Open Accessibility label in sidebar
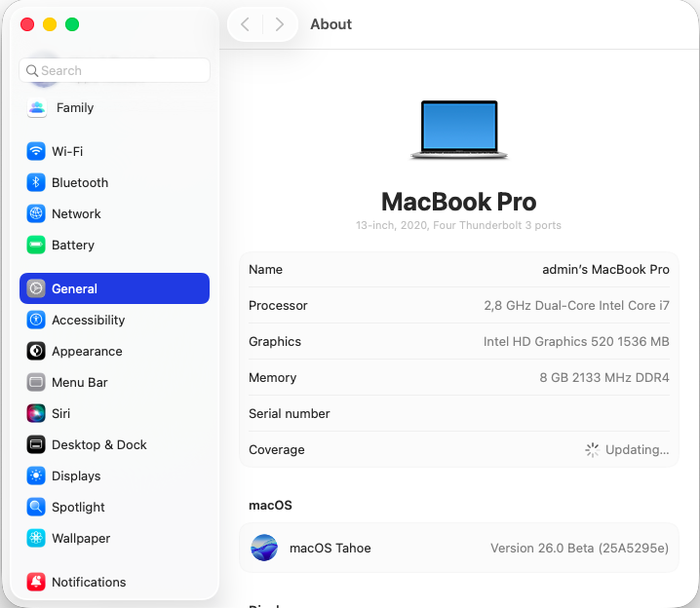Viewport: 700px width, 608px height. tap(89, 320)
